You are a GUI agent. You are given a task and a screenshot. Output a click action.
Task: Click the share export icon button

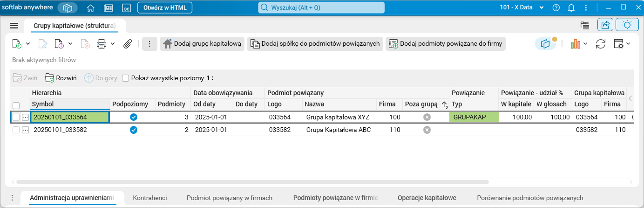(605, 25)
